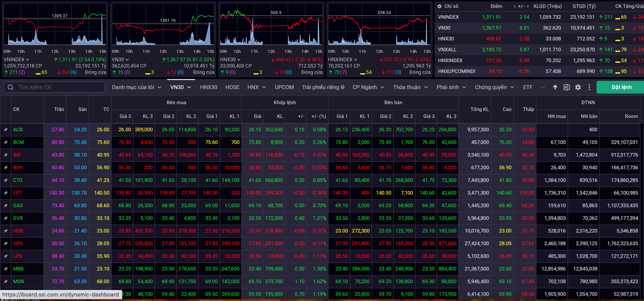Pin toggle for ACB row
Image resolution: width=644 pixels, height=301 pixels.
tap(6, 130)
